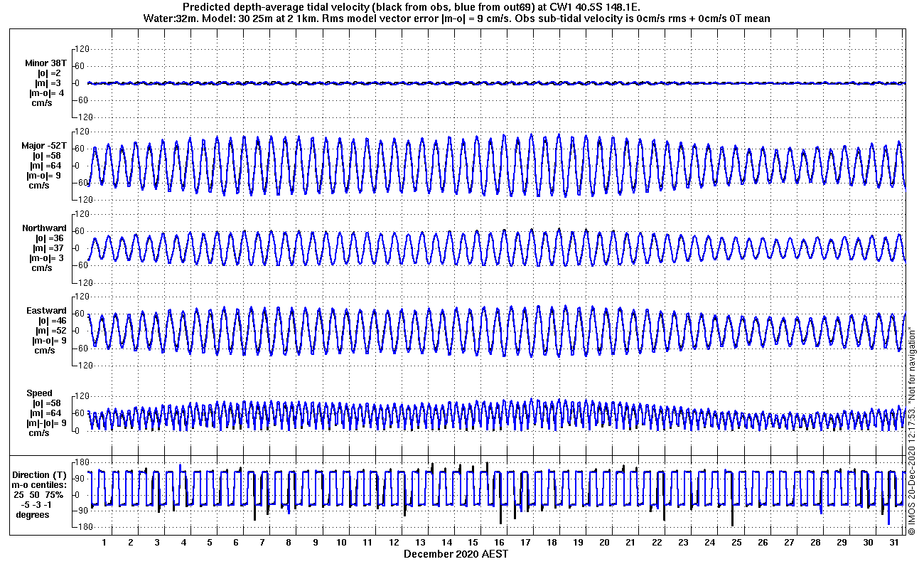Viewport: 924px width, 569px height.
Task: Click the 'Eastward' panel label
Action: 46,311
